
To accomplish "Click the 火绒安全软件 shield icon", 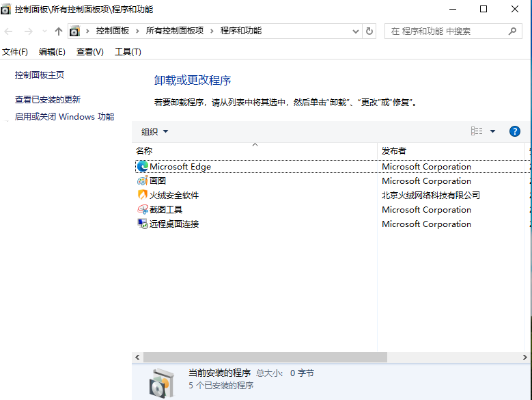I will 143,195.
